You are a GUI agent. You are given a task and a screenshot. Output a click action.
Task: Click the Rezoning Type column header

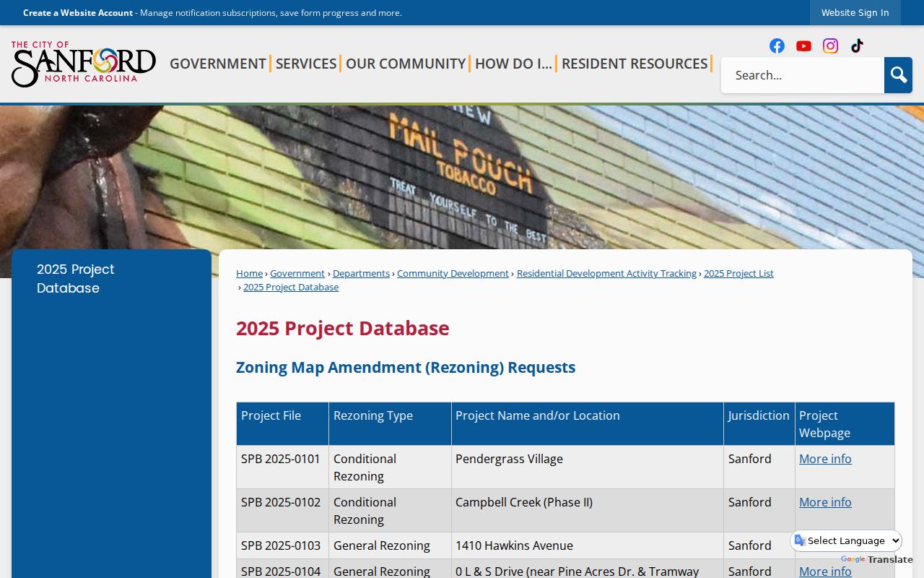[390, 424]
